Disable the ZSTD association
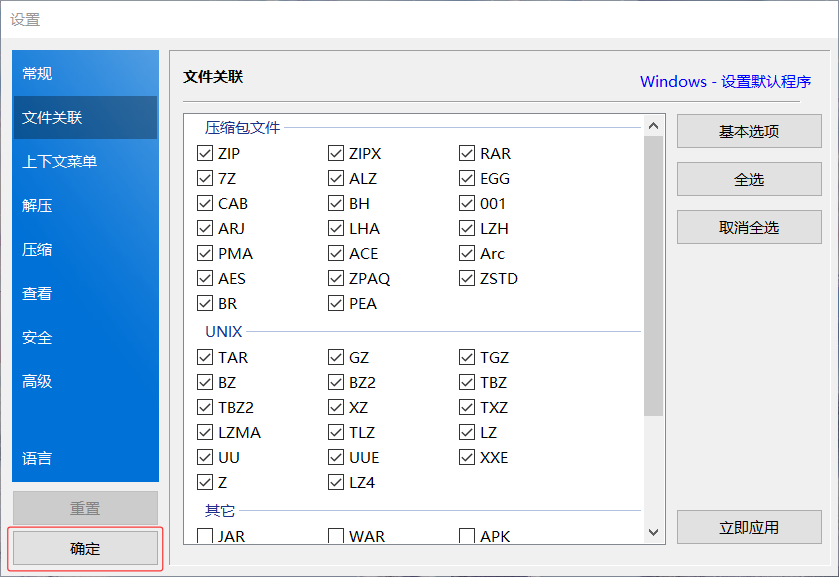Viewport: 839px width, 577px height. [x=466, y=278]
